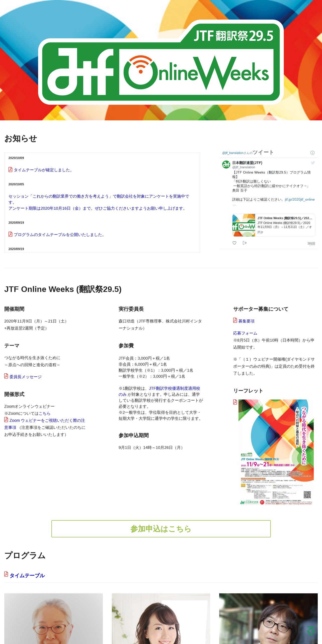This screenshot has height=644, width=322.
Task: Click photo of man with black glasses
Action: tap(268, 618)
